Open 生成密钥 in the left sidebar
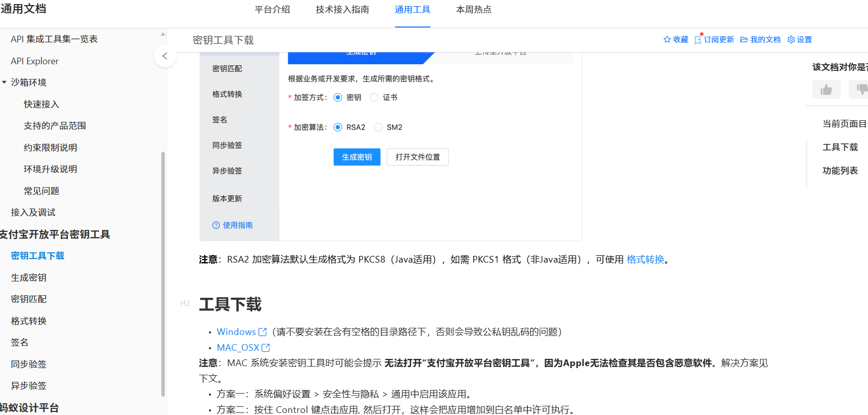 tap(29, 278)
